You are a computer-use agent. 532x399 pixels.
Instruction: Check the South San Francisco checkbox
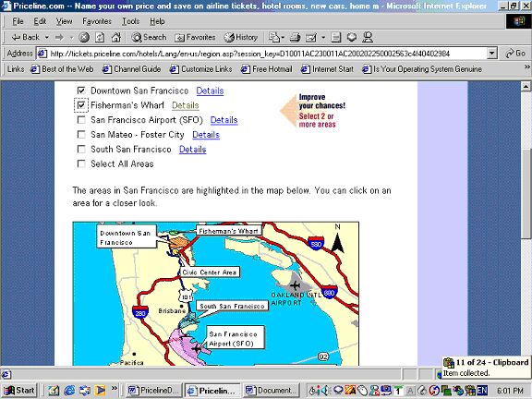click(81, 149)
